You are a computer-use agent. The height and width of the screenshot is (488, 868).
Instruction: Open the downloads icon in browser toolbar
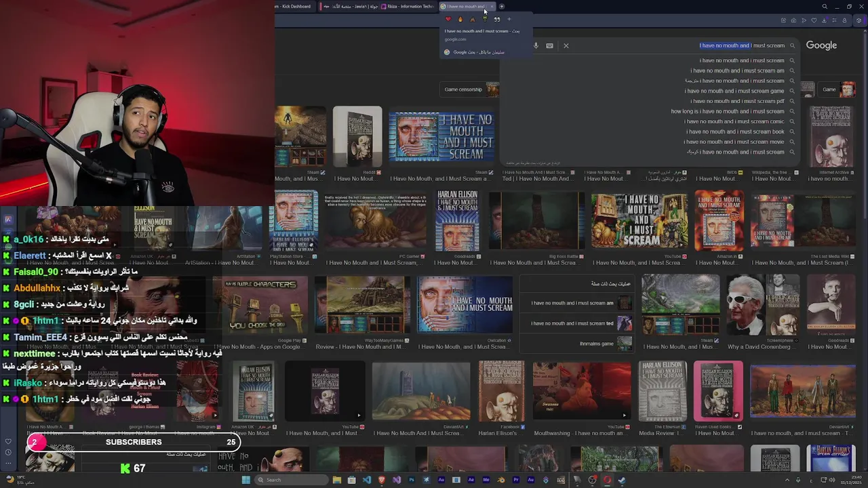[824, 20]
